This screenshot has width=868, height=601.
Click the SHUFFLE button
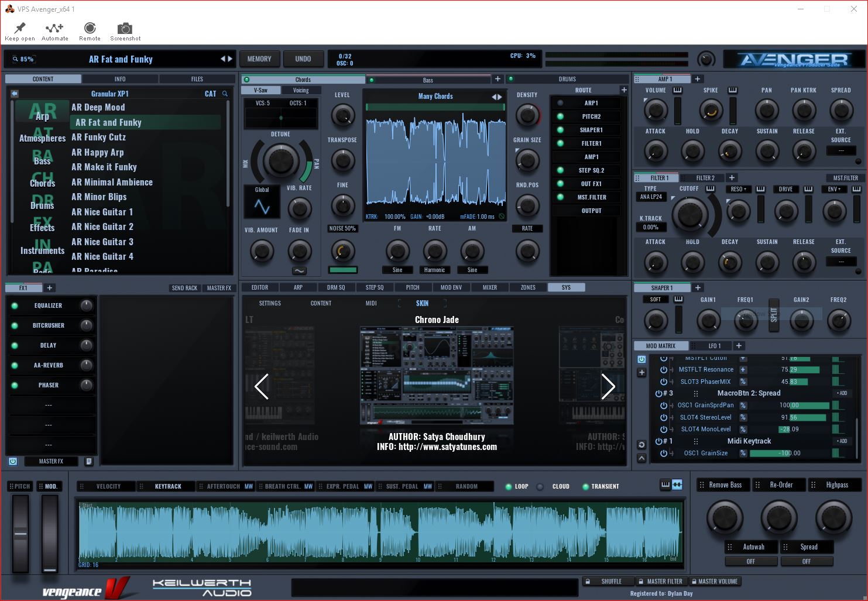tap(609, 582)
